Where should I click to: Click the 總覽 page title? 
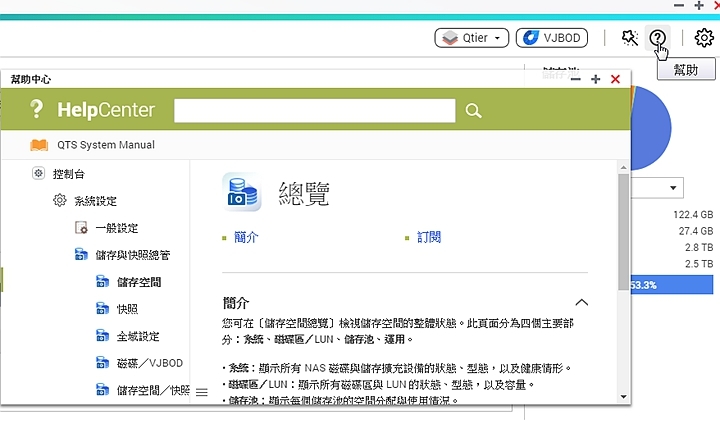pos(304,193)
